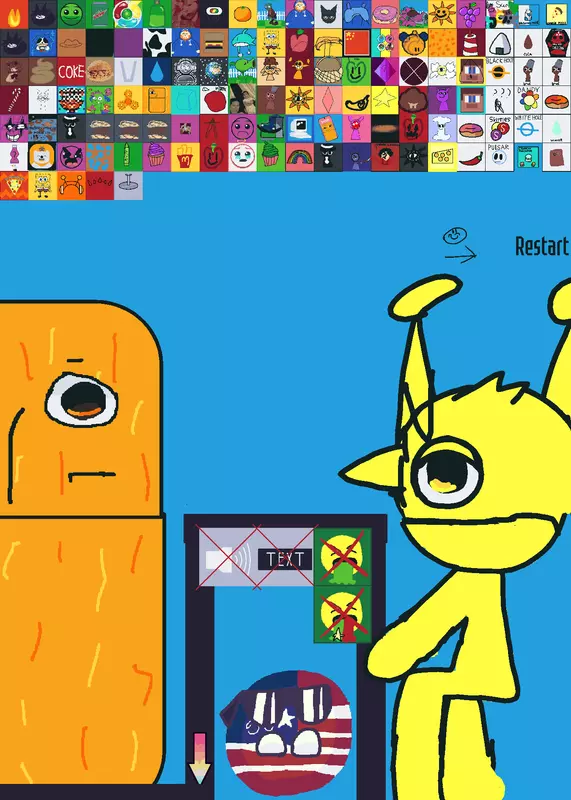This screenshot has width=571, height=800.
Task: Select the candy cane tile
Action: point(14,100)
